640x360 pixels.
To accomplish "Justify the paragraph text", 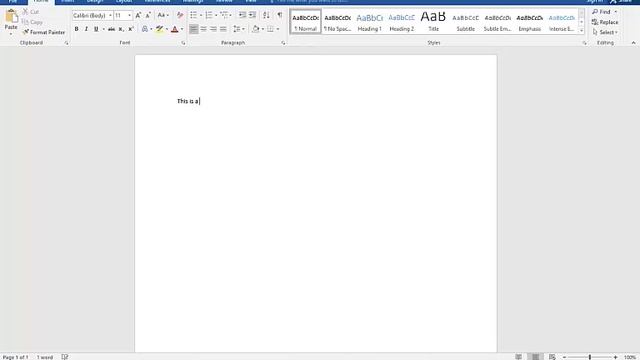I will pos(223,29).
